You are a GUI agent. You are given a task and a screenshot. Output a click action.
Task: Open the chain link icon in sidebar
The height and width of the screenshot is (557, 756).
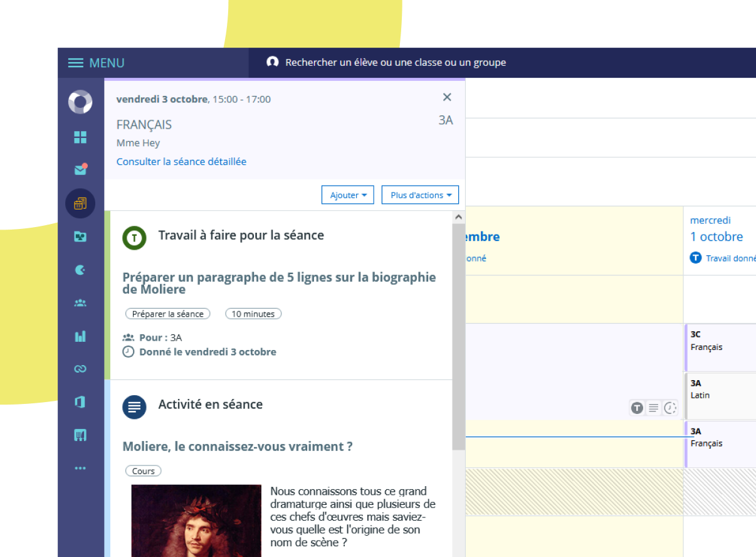(80, 369)
